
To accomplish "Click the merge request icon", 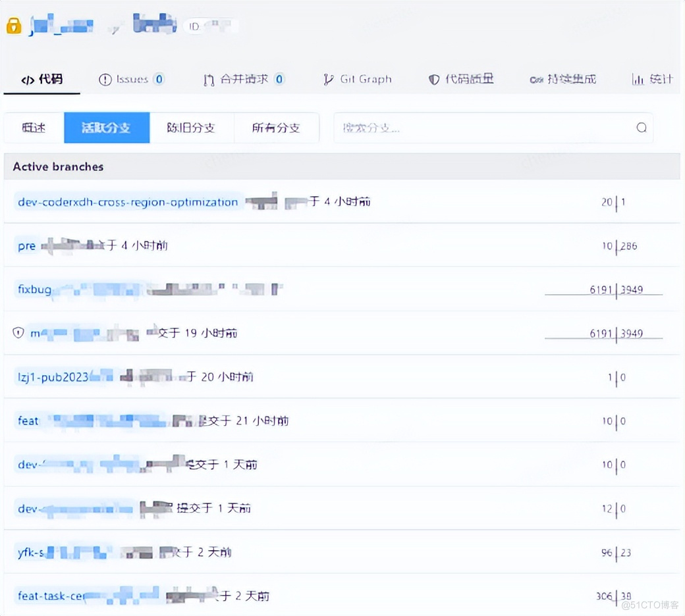I will tap(209, 80).
